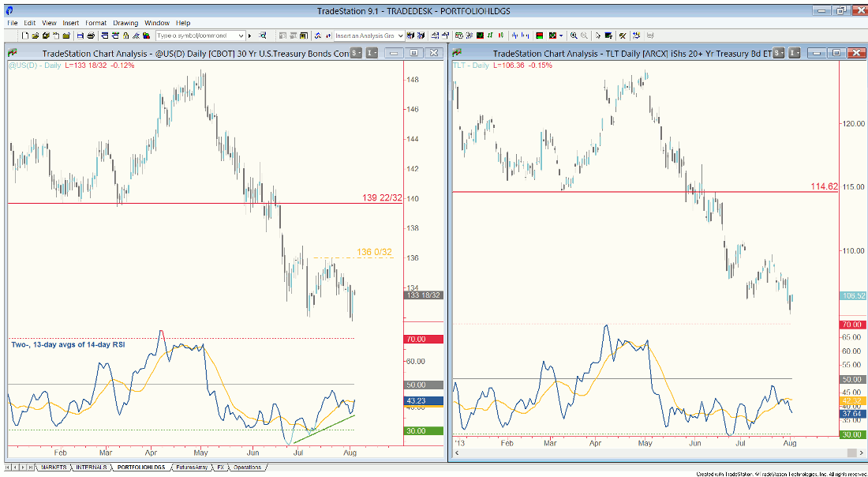Screen dimensions: 868x477
Task: Open the Drawing menu
Action: (x=125, y=23)
